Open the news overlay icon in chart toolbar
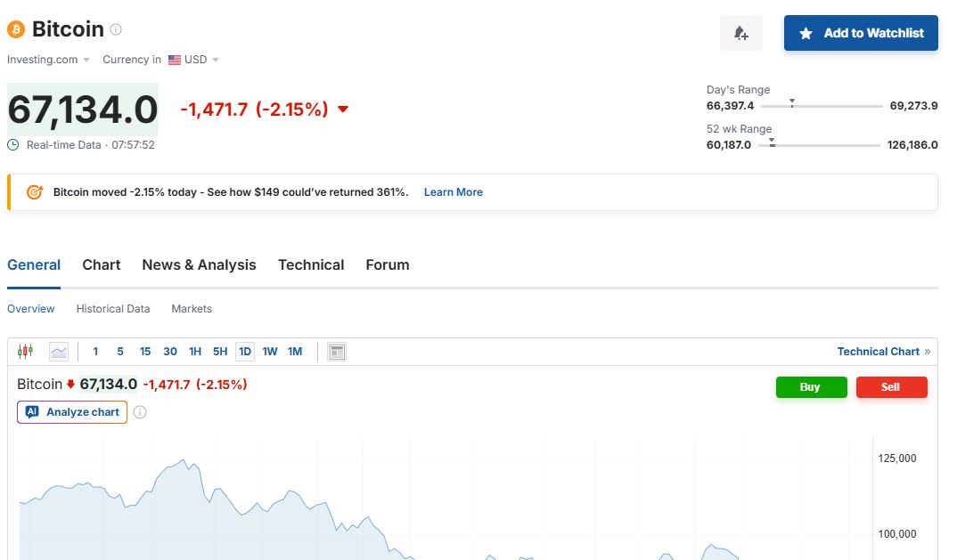 point(337,352)
